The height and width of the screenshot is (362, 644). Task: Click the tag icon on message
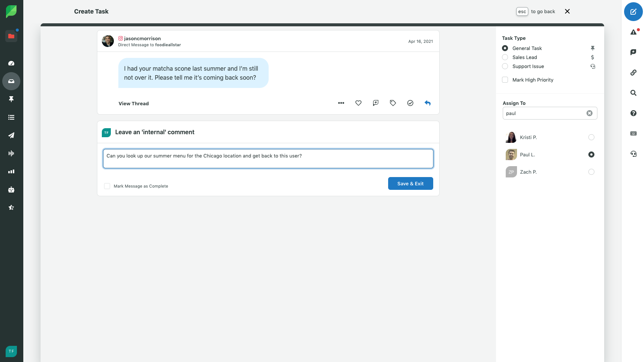coord(393,103)
